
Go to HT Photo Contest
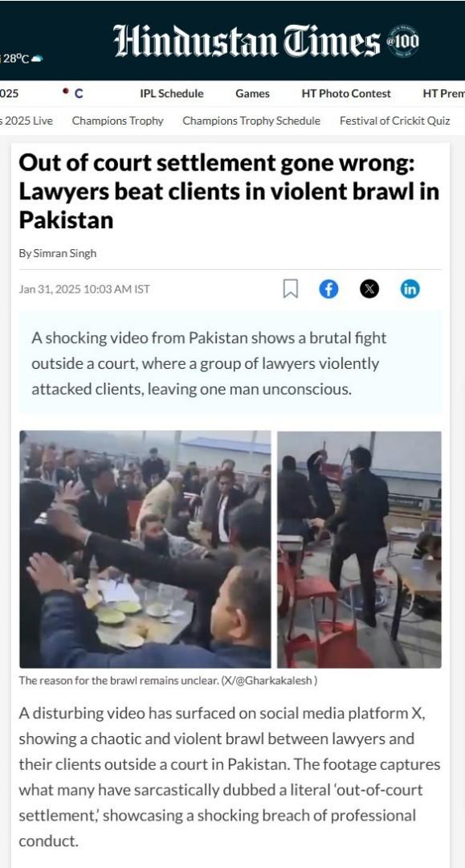[346, 93]
